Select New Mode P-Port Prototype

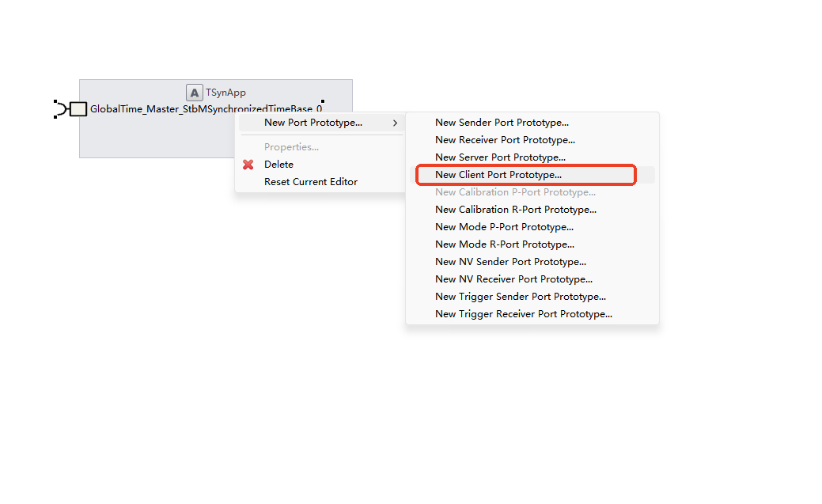504,227
